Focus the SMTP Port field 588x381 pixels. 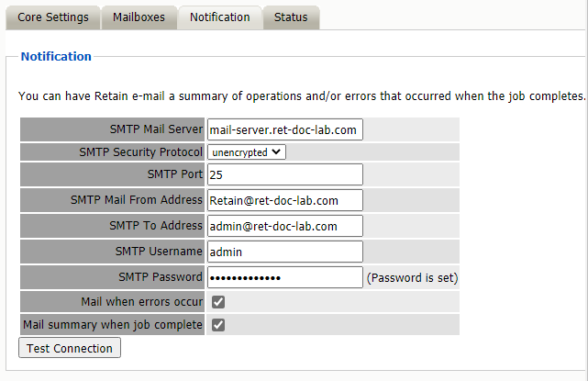pyautogui.click(x=285, y=174)
